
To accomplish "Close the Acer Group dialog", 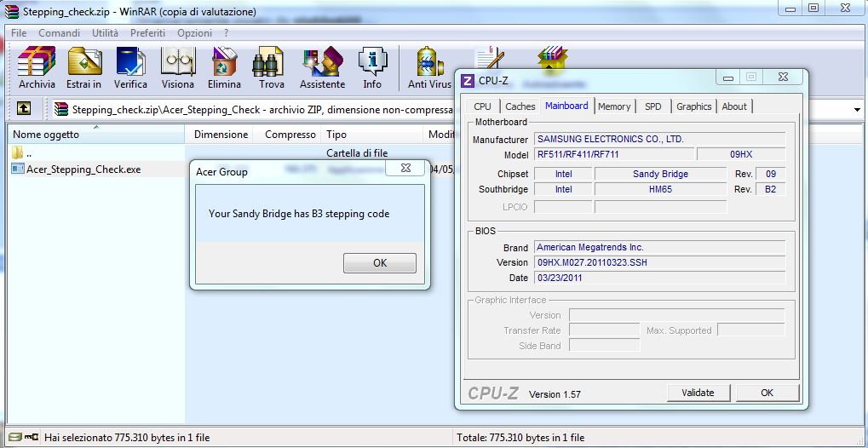I will [407, 168].
